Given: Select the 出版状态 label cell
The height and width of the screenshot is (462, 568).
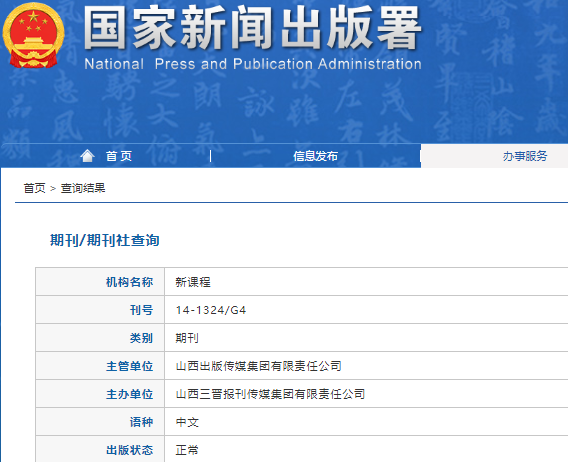Looking at the screenshot, I should tap(100, 449).
